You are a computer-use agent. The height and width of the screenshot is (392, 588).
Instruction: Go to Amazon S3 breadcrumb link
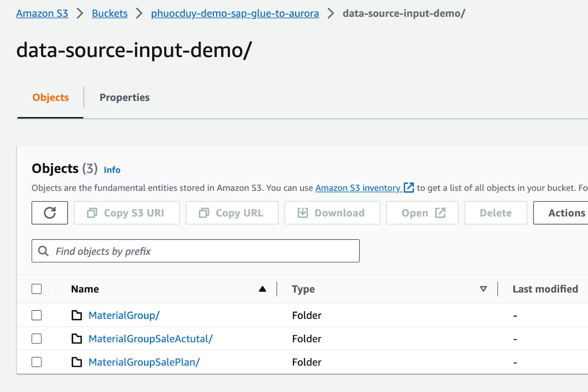(42, 14)
